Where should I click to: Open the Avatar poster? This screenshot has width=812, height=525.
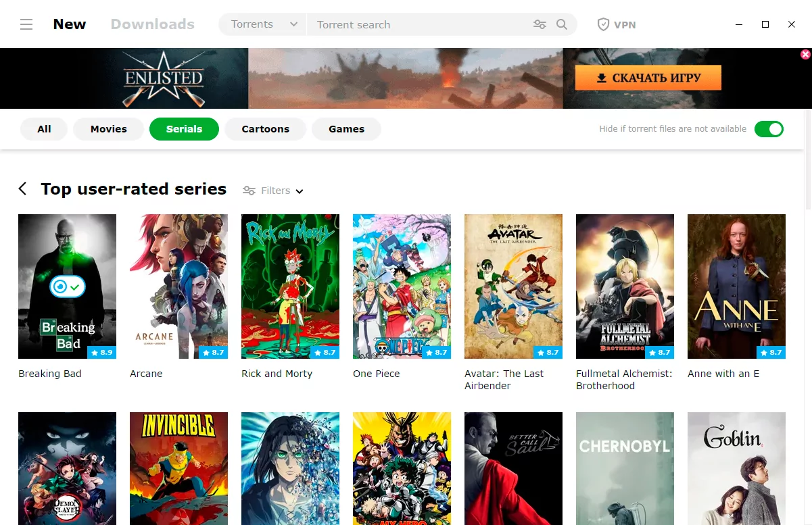point(513,286)
